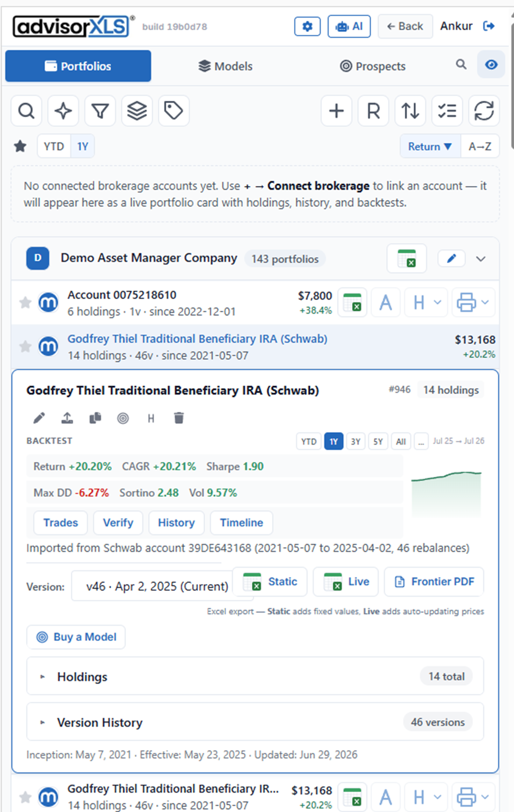
Task: Open the H dropdown for Account 0075218610
Action: coord(426,302)
